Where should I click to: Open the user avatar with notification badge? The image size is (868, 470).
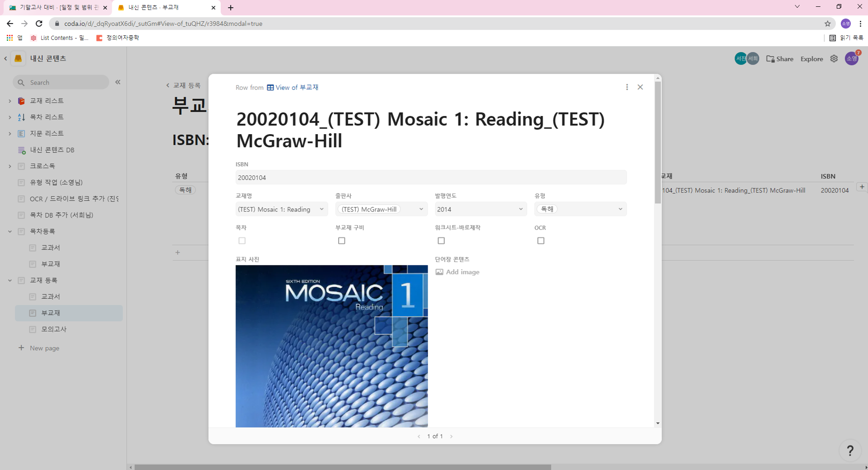click(852, 58)
